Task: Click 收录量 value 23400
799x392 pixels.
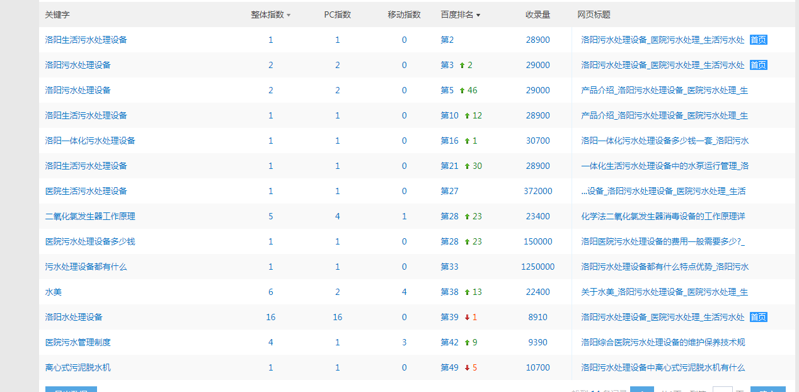Action: click(538, 217)
